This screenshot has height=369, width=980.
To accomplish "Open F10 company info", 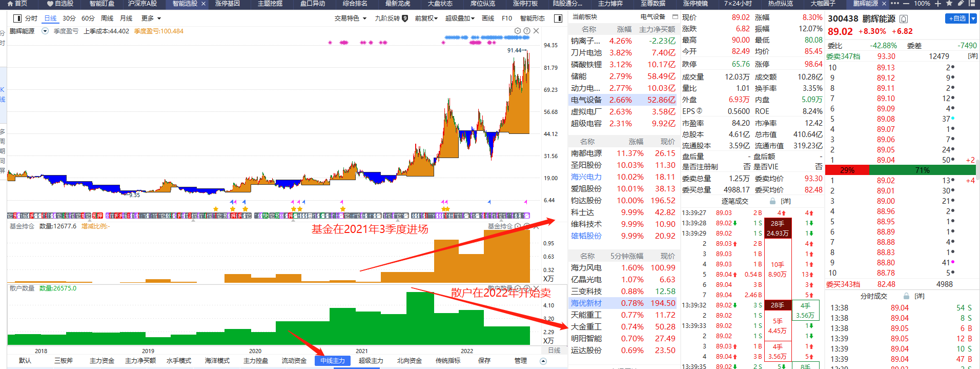I will click(x=507, y=18).
